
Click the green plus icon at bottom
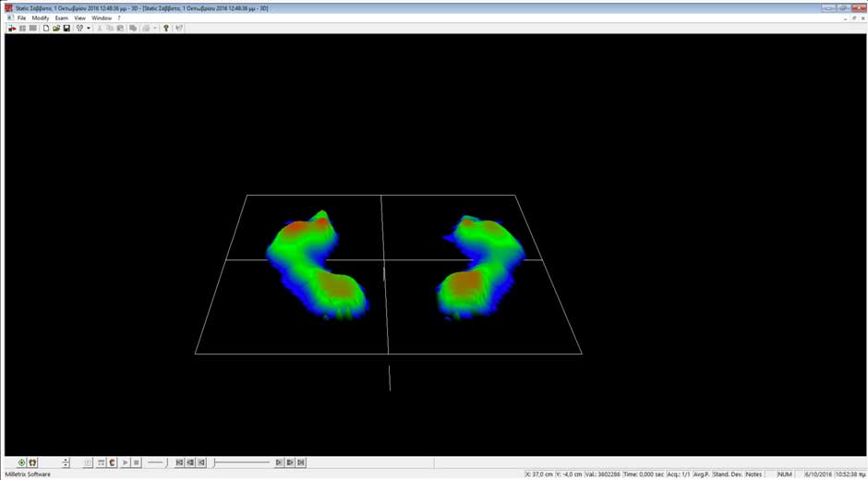point(22,462)
